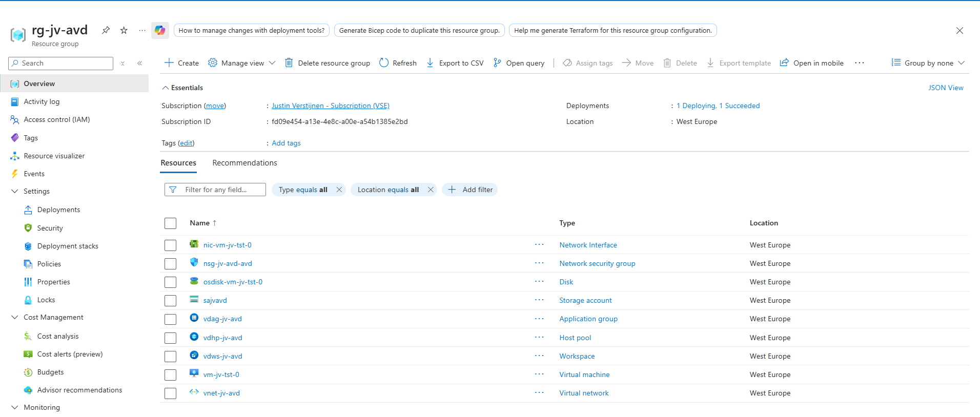Remove the Type equals all filter
The width and height of the screenshot is (980, 417).
[x=339, y=190]
